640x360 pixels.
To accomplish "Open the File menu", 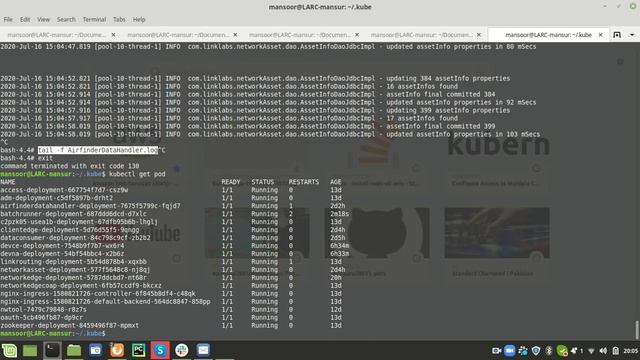I will point(8,20).
